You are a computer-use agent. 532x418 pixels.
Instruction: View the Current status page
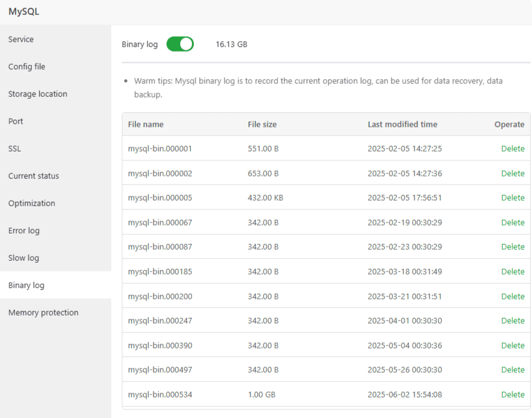[34, 176]
